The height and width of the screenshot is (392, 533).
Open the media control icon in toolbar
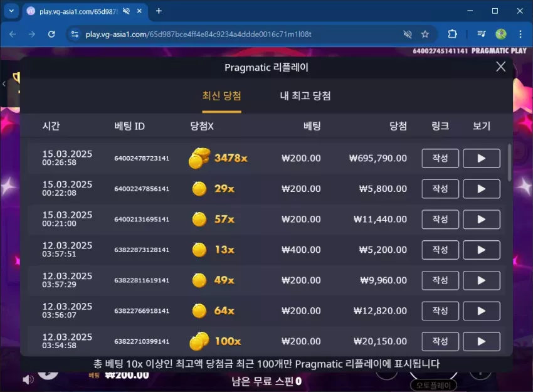481,34
